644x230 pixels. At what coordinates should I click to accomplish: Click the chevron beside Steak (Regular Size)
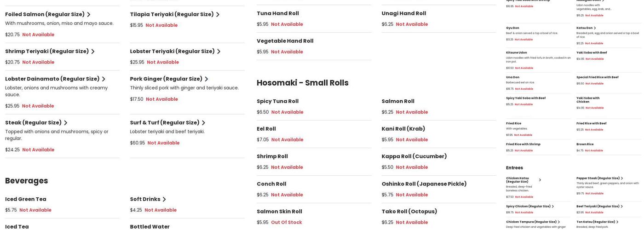click(66, 123)
